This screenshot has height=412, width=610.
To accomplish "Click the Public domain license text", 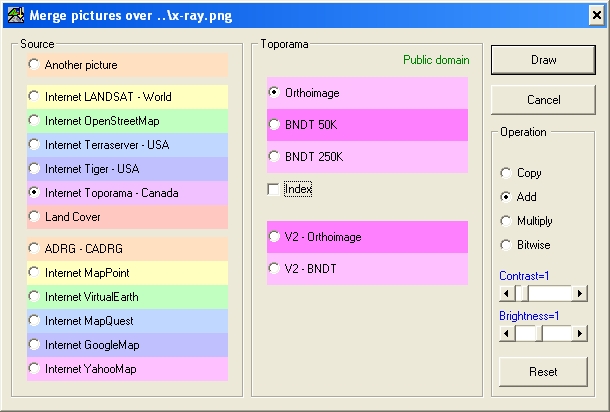I will 436,60.
